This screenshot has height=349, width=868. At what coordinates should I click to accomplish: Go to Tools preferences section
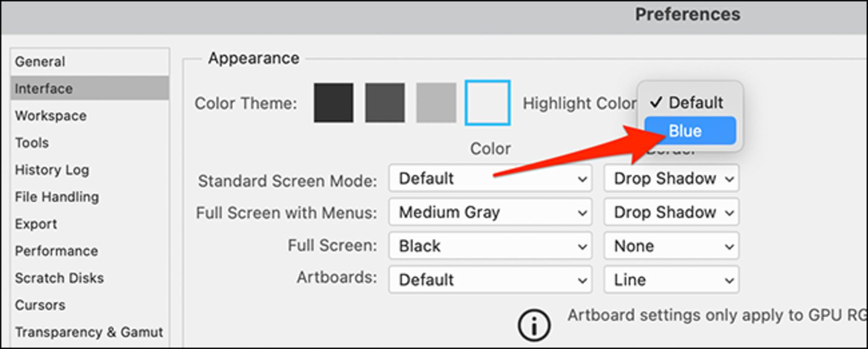(32, 143)
